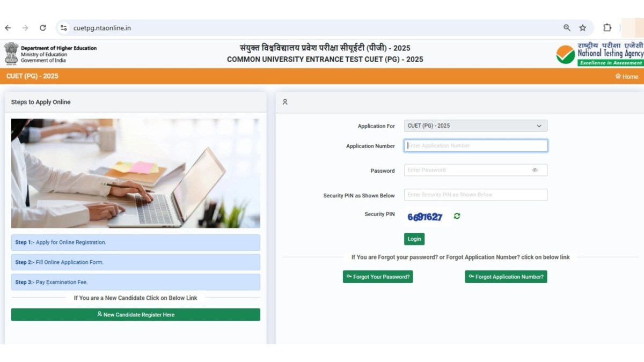Focus the Security PIN input field
This screenshot has width=644, height=362.
[475, 195]
